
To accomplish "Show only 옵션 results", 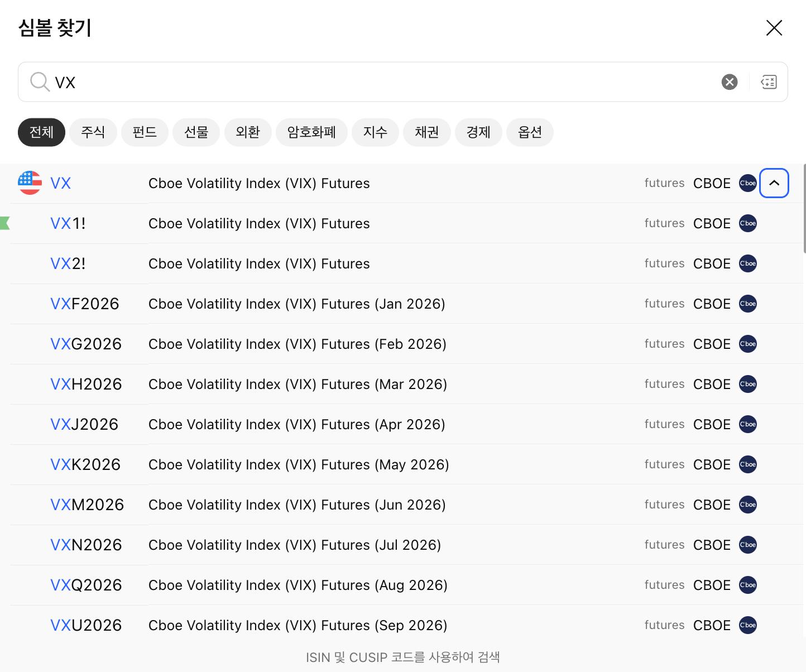I will tap(530, 132).
